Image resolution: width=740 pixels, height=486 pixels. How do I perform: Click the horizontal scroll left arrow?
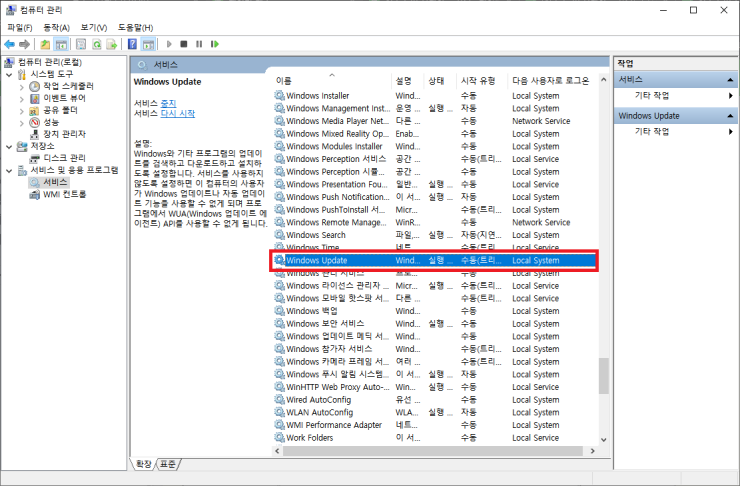[278, 451]
